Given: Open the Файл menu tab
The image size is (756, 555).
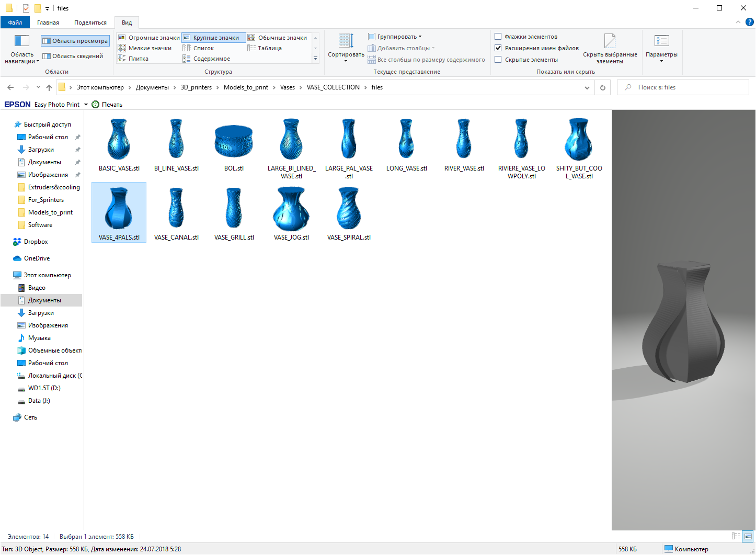Looking at the screenshot, I should click(x=15, y=22).
